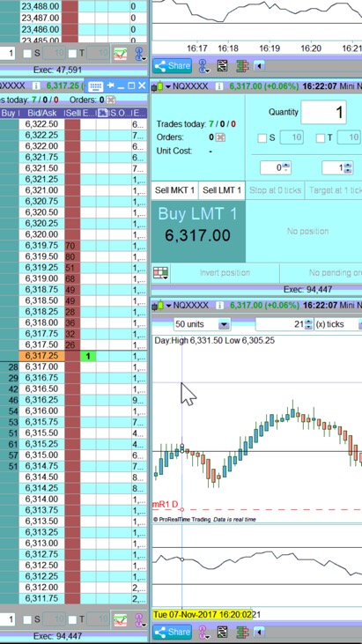The image size is (362, 644).
Task: Click candlestick icon in order ticket title bar
Action: pos(159,86)
